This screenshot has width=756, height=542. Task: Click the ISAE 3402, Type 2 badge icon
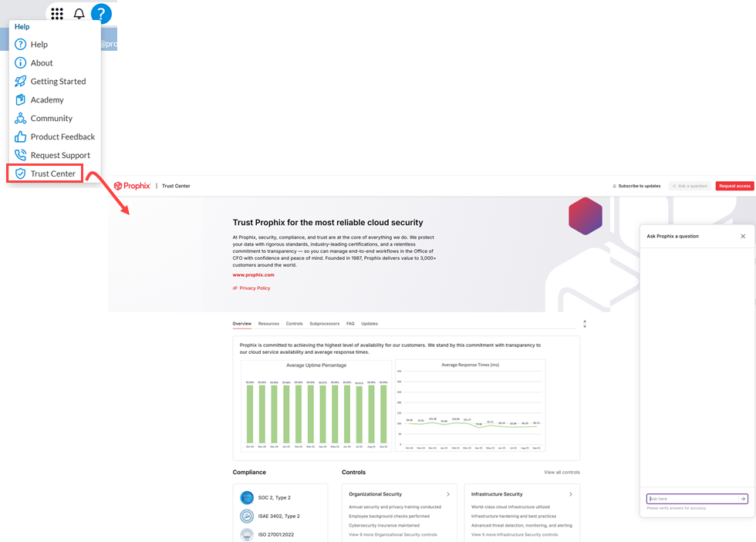pos(247,516)
